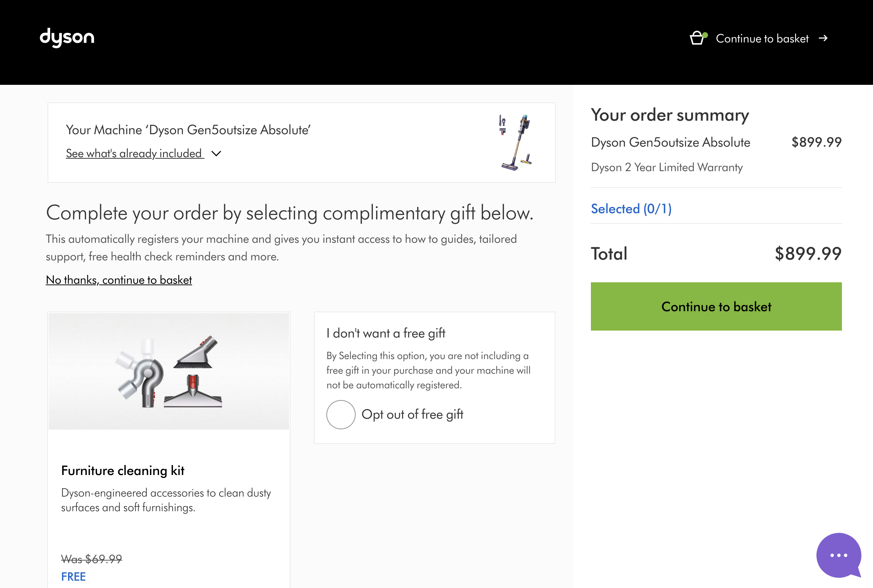Select the Furniture cleaning kit image
873x588 pixels.
point(169,371)
